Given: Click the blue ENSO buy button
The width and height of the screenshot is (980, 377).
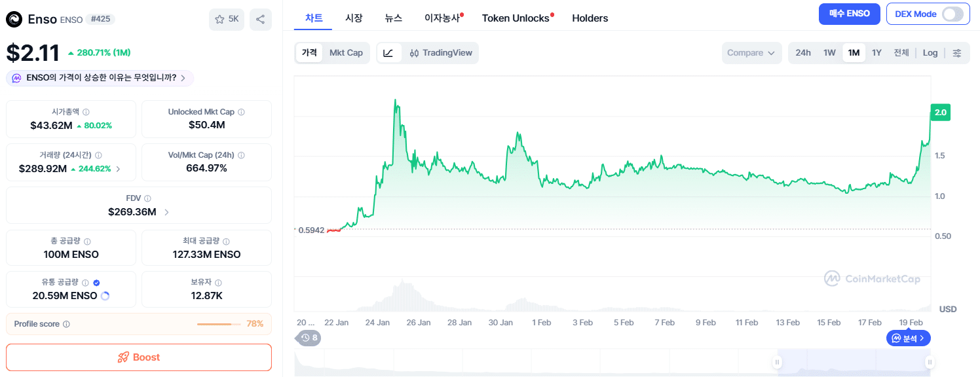Looking at the screenshot, I should pos(848,14).
